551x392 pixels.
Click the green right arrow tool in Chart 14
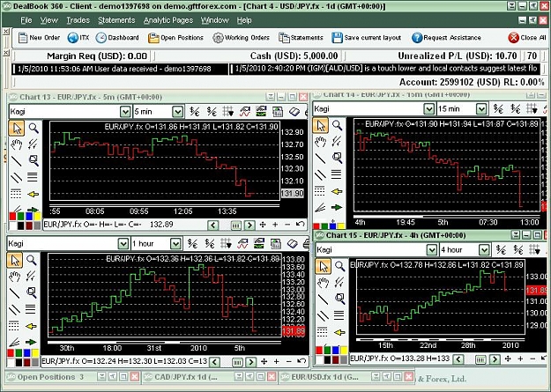[x=337, y=207]
